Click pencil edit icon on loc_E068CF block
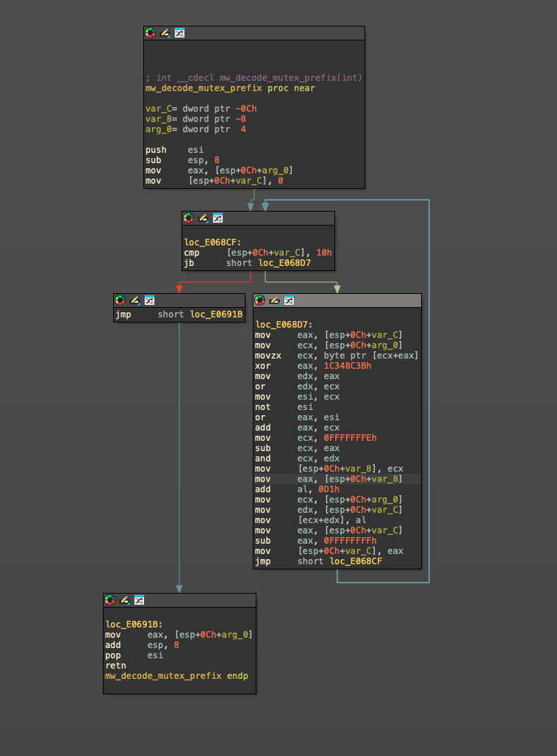This screenshot has height=756, width=557. coord(203,218)
